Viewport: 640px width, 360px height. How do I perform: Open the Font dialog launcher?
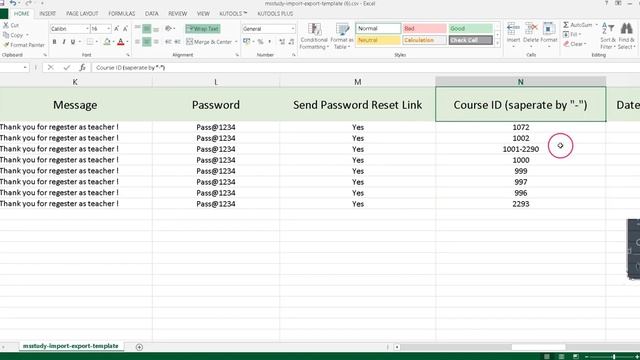click(128, 55)
